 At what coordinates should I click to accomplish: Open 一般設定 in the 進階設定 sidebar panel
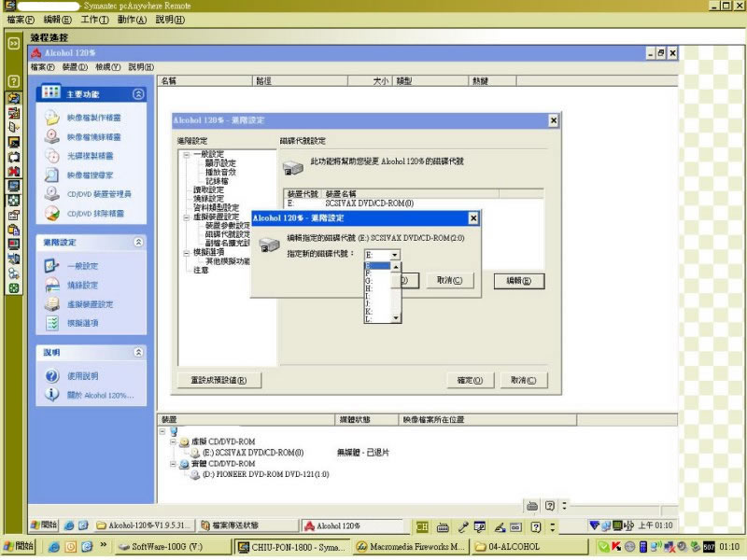pyautogui.click(x=82, y=266)
